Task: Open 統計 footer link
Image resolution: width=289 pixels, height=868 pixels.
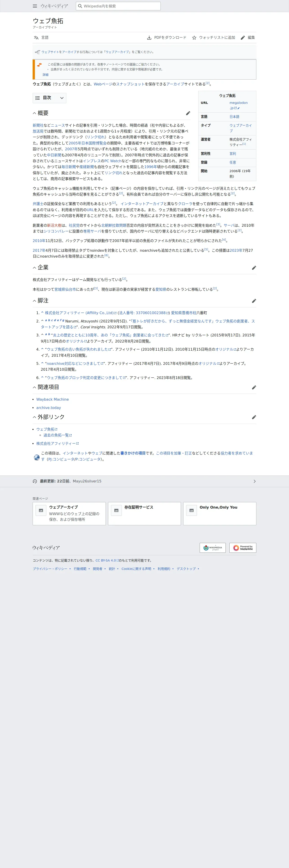Action: pos(112,569)
